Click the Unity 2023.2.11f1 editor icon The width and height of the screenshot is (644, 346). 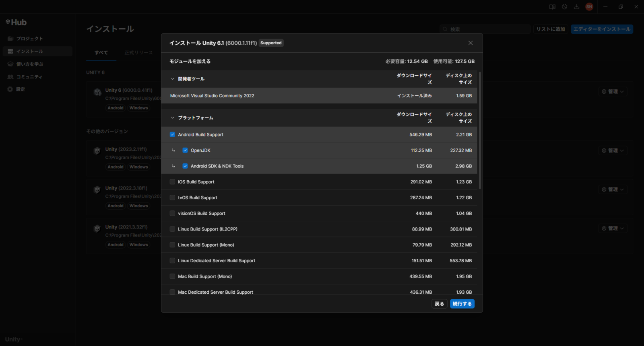[x=97, y=151]
